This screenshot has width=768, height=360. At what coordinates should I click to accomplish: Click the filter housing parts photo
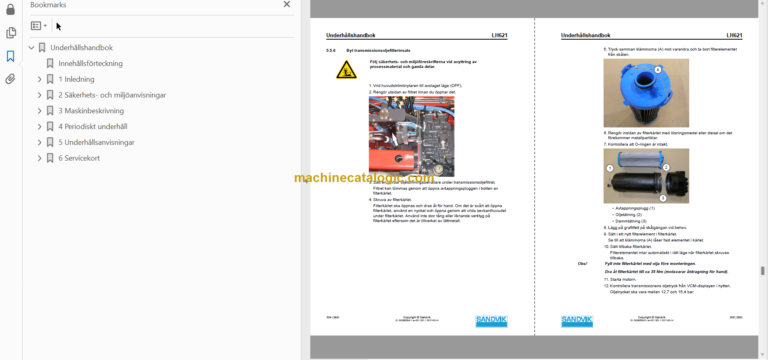646,176
